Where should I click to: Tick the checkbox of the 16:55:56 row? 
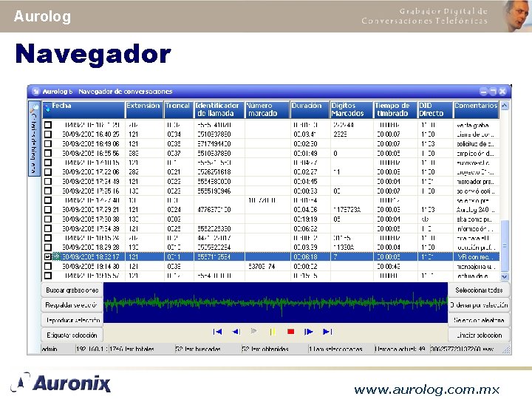coord(48,154)
